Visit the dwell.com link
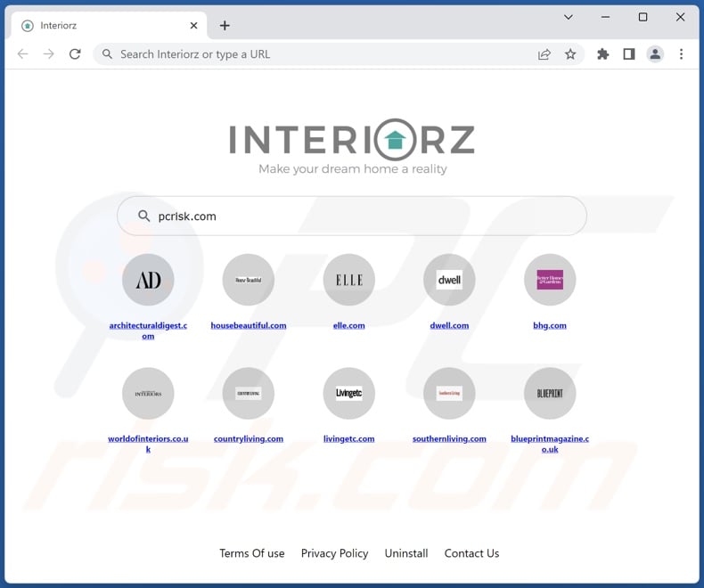This screenshot has width=704, height=588. pos(449,325)
